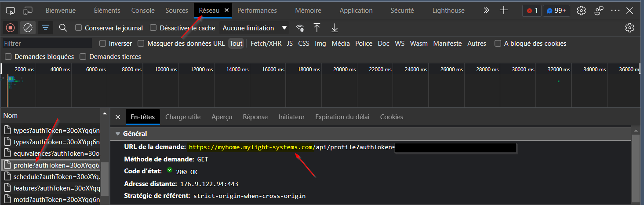Open network settings gear on the right

tap(629, 28)
